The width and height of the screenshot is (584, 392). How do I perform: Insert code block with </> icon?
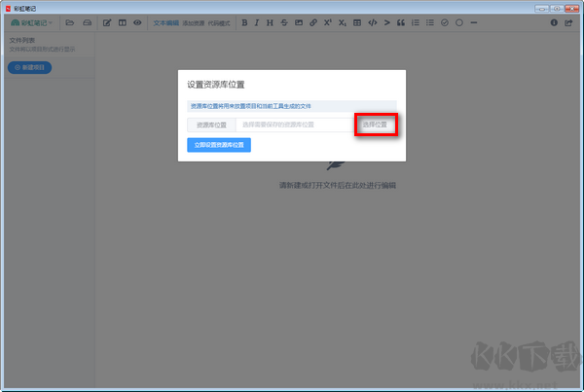click(373, 22)
